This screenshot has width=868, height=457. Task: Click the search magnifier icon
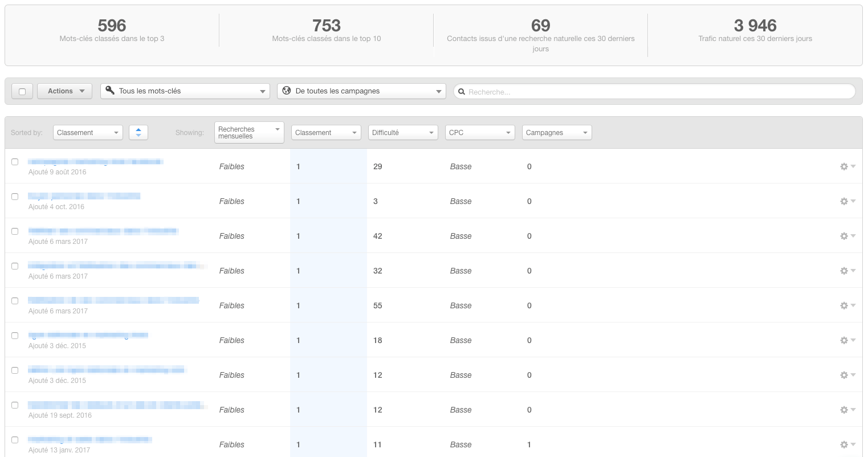(x=462, y=91)
